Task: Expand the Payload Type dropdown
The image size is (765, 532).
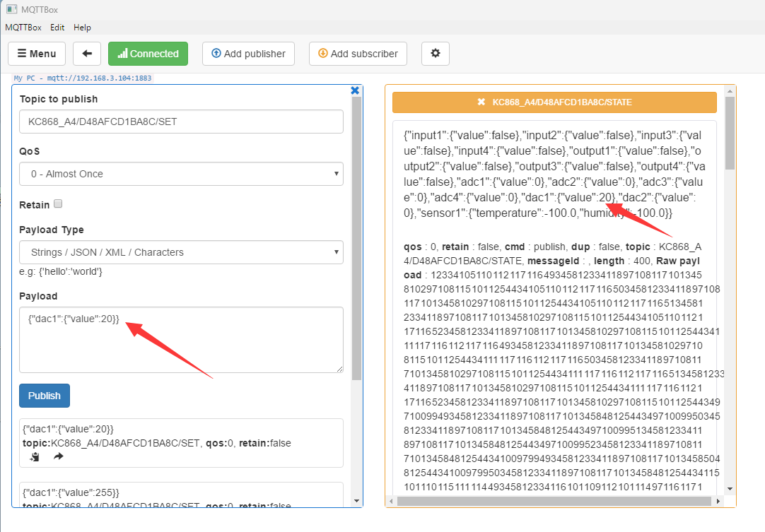Action: pyautogui.click(x=181, y=252)
